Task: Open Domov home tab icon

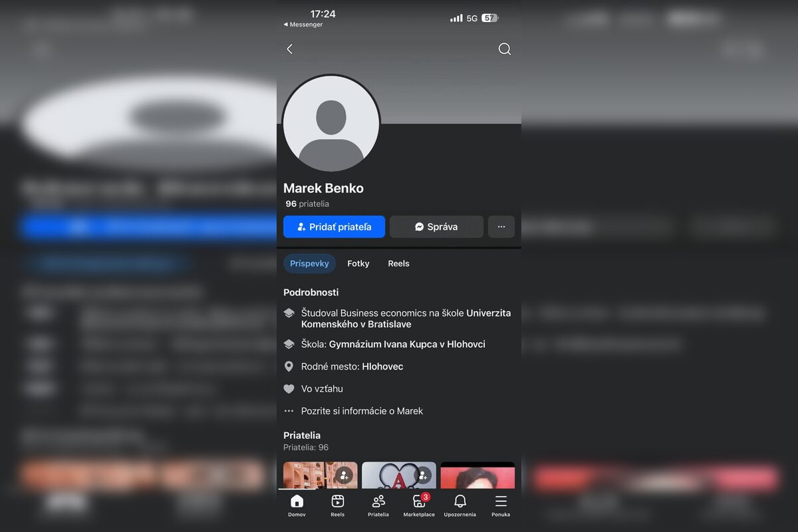Action: pyautogui.click(x=297, y=505)
